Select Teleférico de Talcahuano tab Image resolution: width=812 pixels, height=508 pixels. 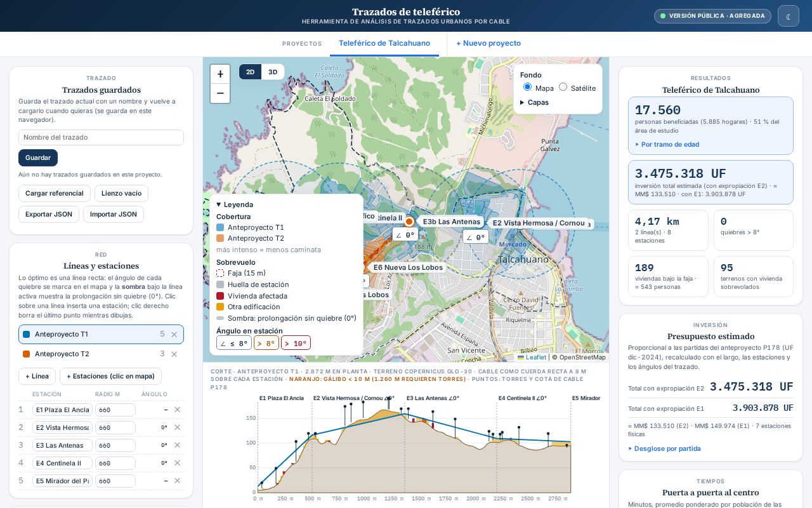point(384,43)
